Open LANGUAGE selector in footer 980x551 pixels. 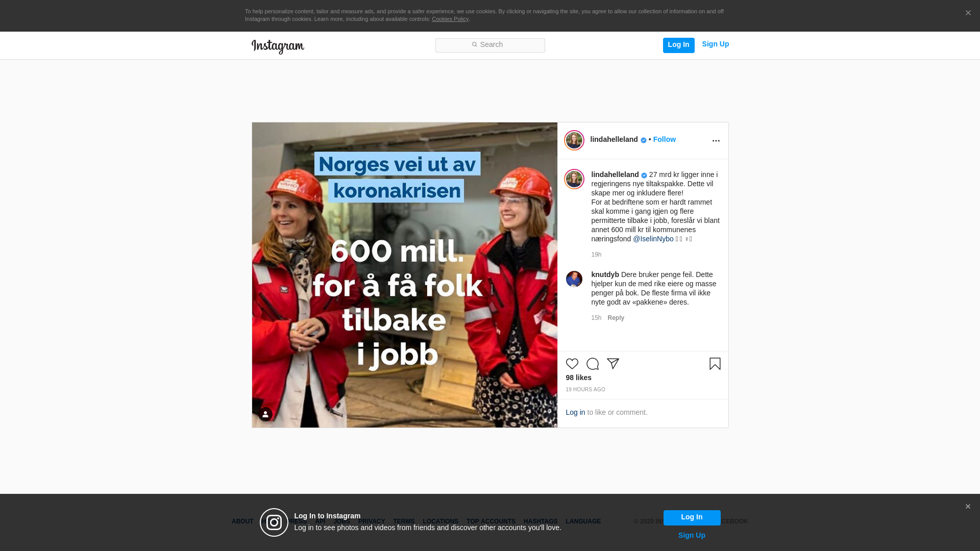(x=583, y=521)
